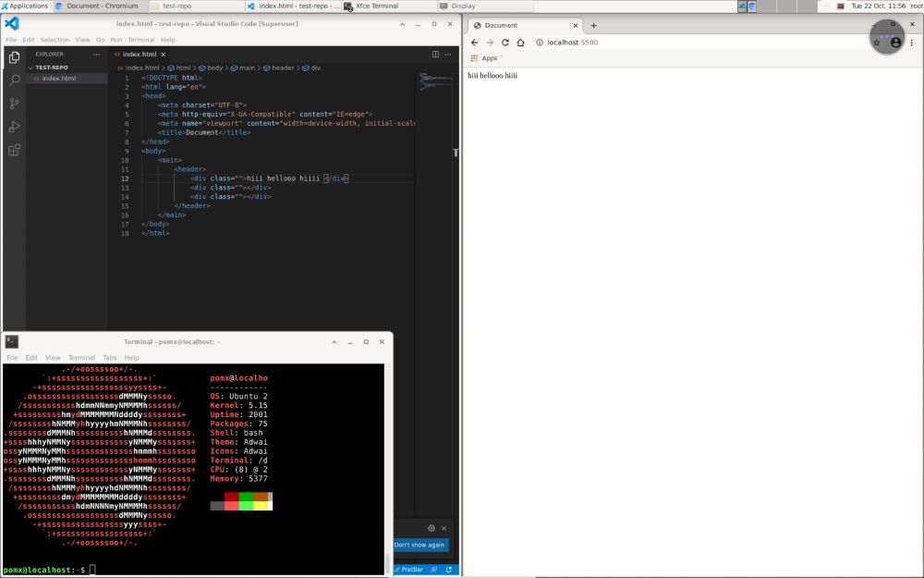Click the Prettier status bar item
The image size is (924, 578).
[409, 570]
